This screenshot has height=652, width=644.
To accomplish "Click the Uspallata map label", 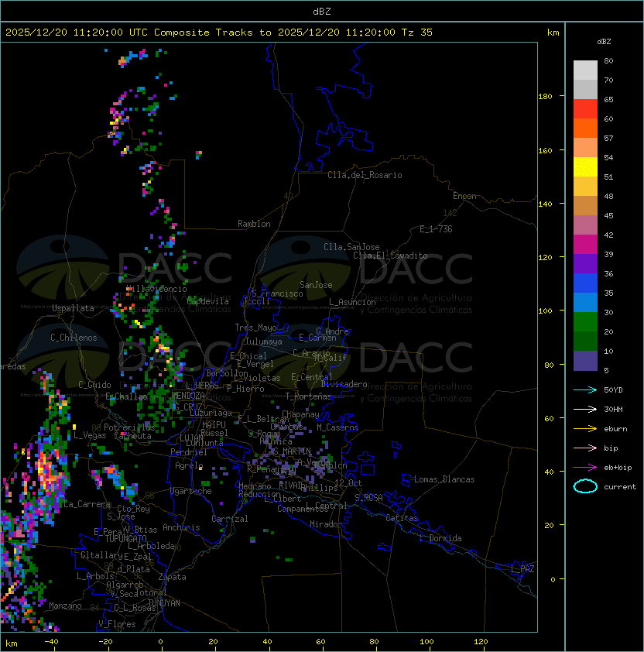I will point(73,308).
